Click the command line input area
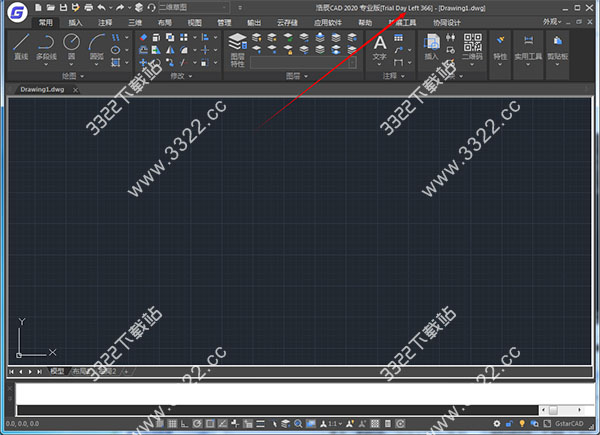 tap(278, 410)
